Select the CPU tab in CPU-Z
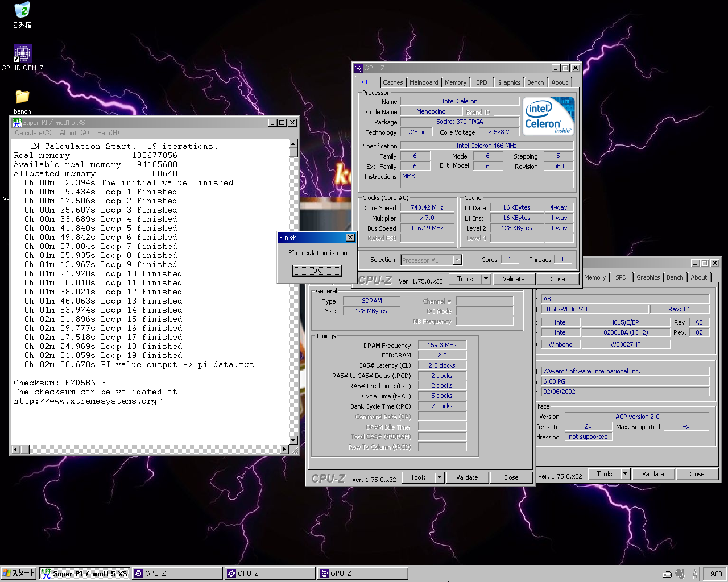Viewport: 728px width, 582px height. pos(368,82)
